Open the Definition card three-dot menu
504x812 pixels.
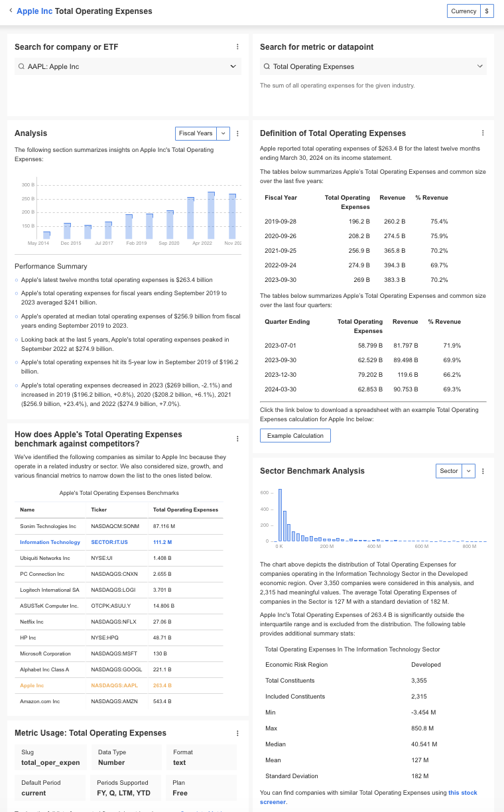[x=483, y=133]
